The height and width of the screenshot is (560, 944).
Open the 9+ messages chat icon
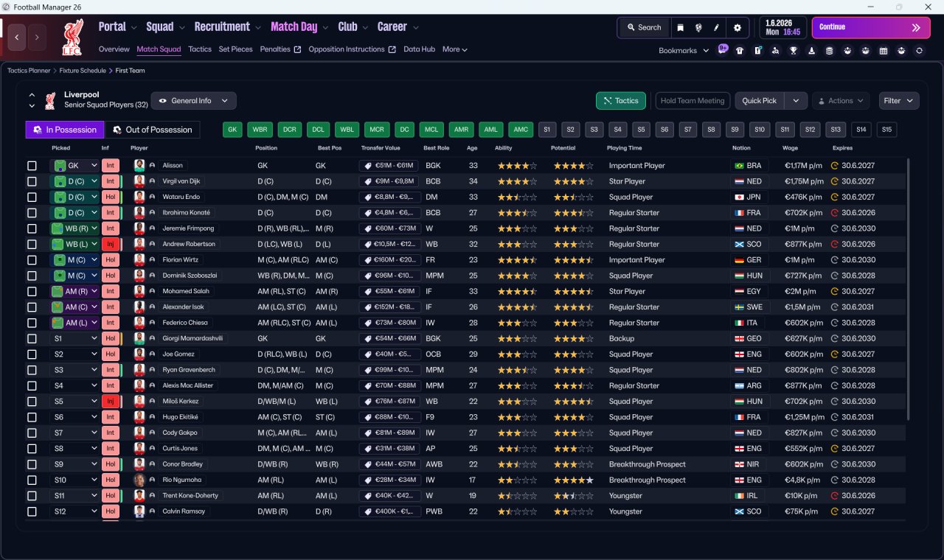pos(723,49)
